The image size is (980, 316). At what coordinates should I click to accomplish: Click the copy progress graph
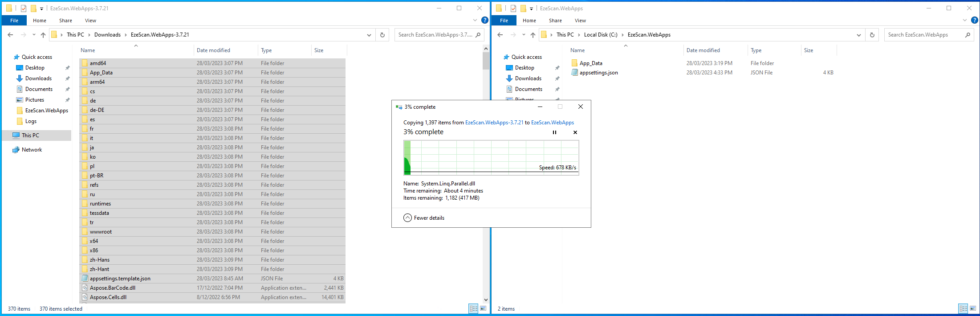(491, 158)
